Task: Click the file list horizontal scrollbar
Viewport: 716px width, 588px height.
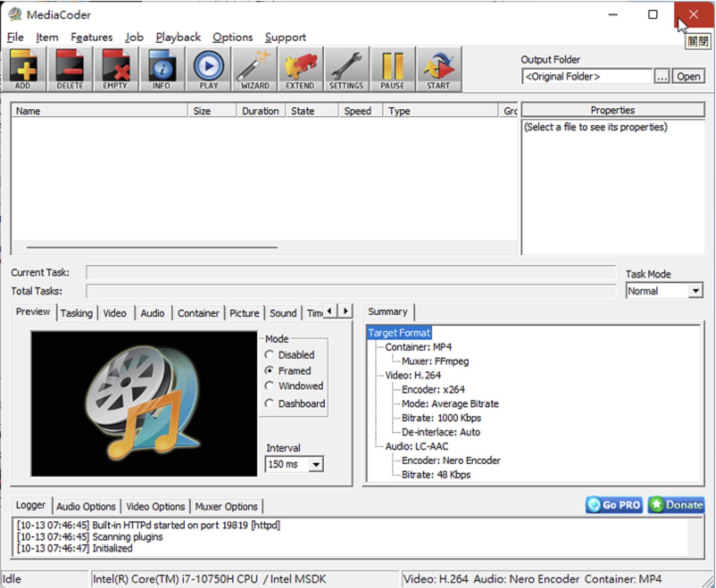Action: 152,247
